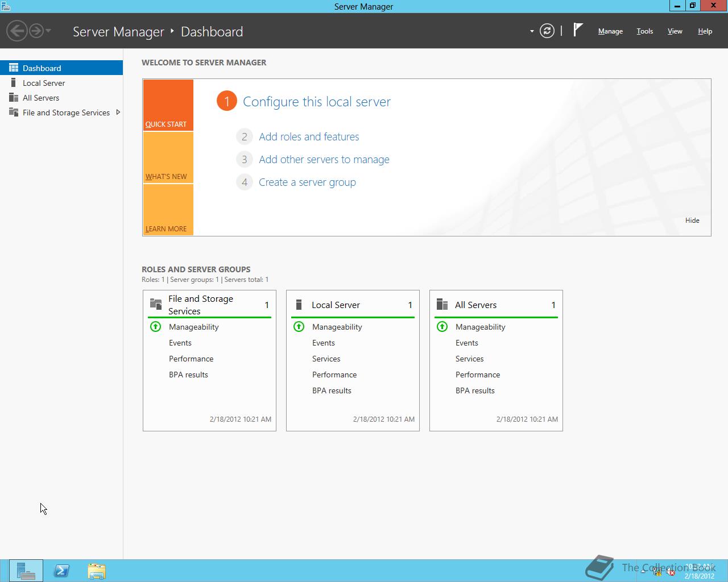Expand File and Storage Services arrow
Screen dimensions: 728x582
coord(118,112)
